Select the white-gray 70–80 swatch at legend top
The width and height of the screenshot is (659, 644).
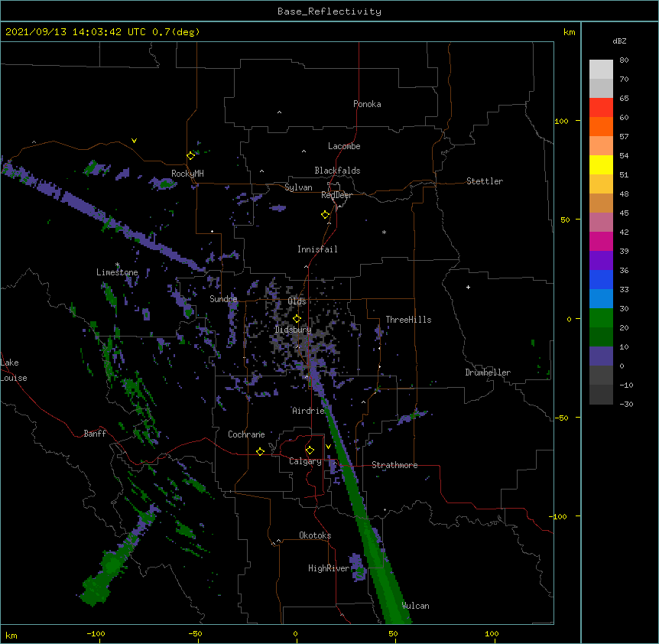click(x=601, y=69)
